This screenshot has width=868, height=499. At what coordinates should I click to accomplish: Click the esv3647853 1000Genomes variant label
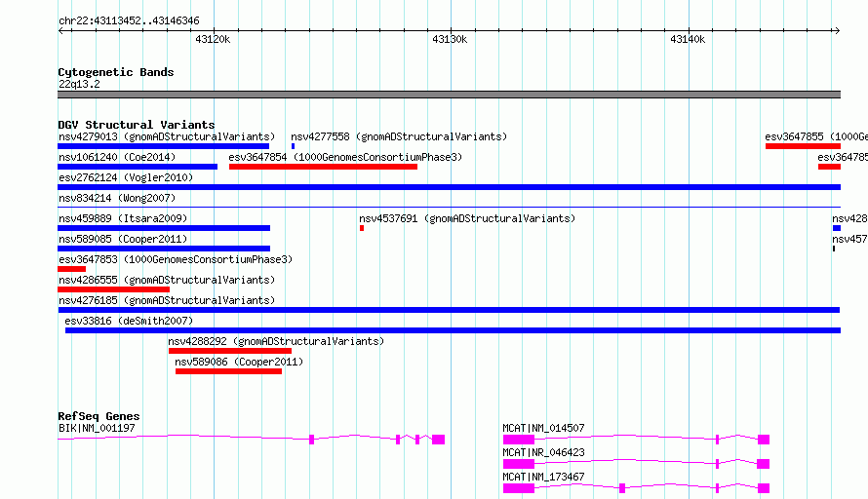(x=176, y=259)
